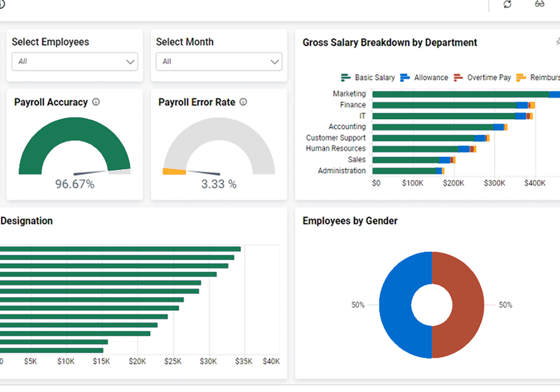Click the refresh icon in the top bar

(507, 4)
